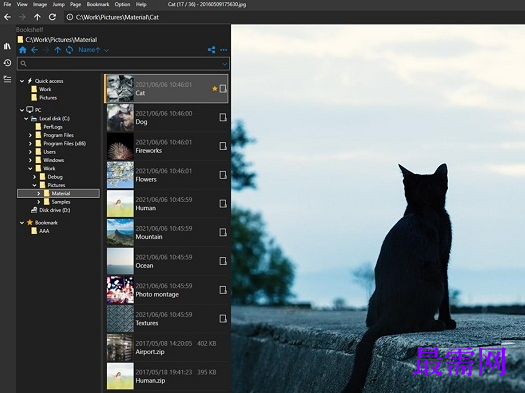This screenshot has width=525, height=393.
Task: Select the Human.zip archive entry
Action: 167,376
